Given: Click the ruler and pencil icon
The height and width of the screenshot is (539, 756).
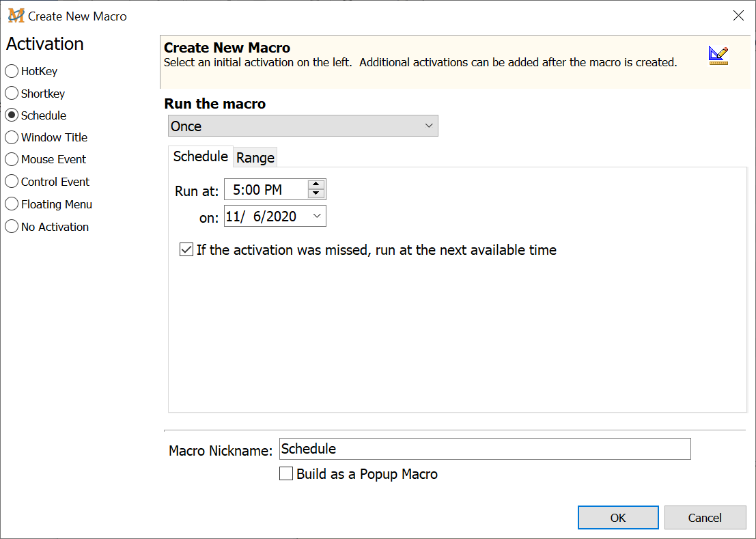Looking at the screenshot, I should [718, 55].
